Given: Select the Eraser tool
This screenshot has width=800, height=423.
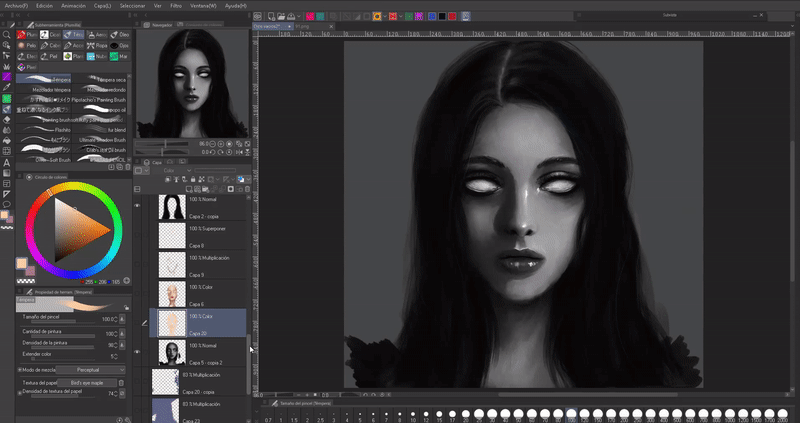Looking at the screenshot, I should pyautogui.click(x=7, y=119).
